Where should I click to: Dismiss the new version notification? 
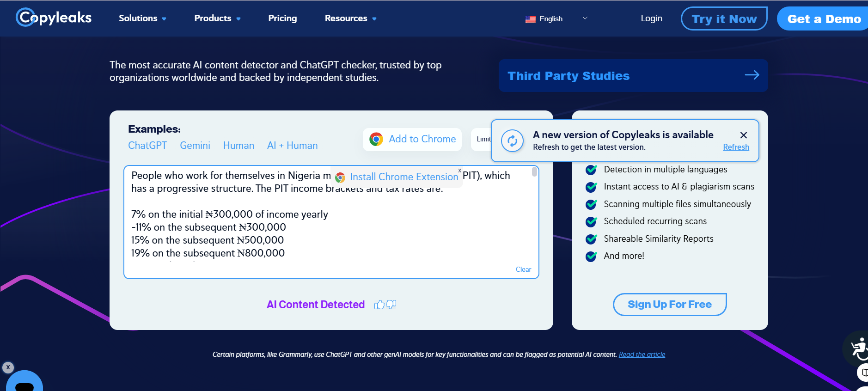(744, 135)
